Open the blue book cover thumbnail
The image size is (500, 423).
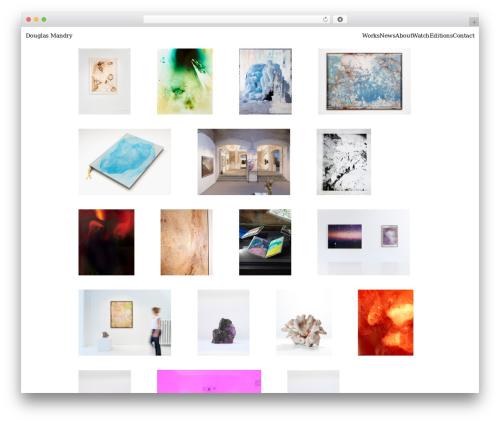pos(125,162)
